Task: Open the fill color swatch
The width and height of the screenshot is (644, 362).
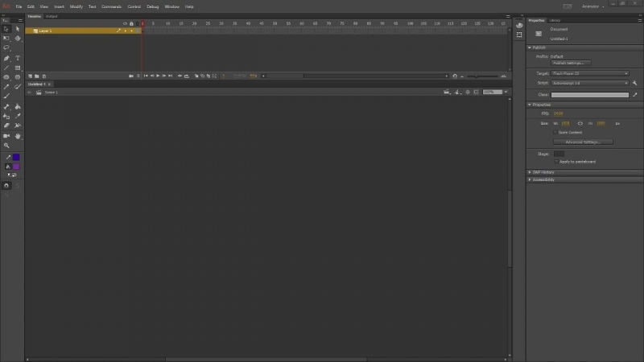Action: click(x=16, y=167)
